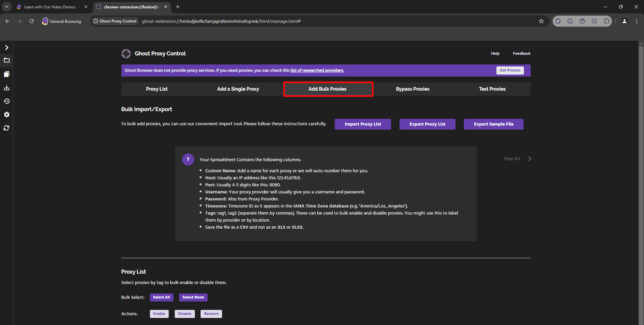
Task: Click the sync icon in the sidebar
Action: [x=6, y=128]
